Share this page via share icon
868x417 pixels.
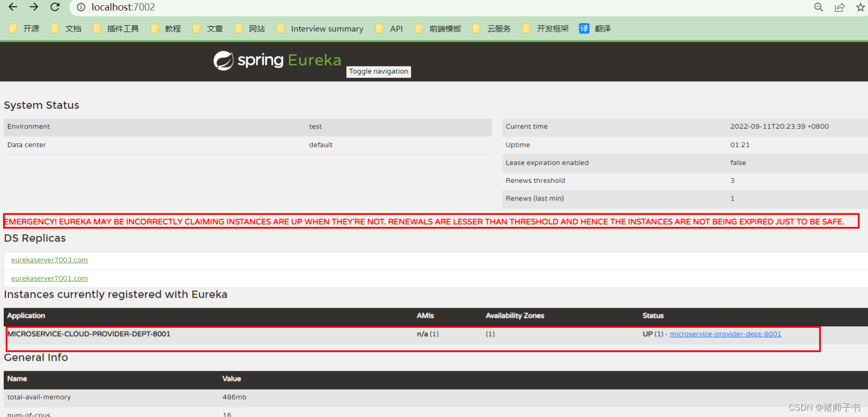(840, 7)
